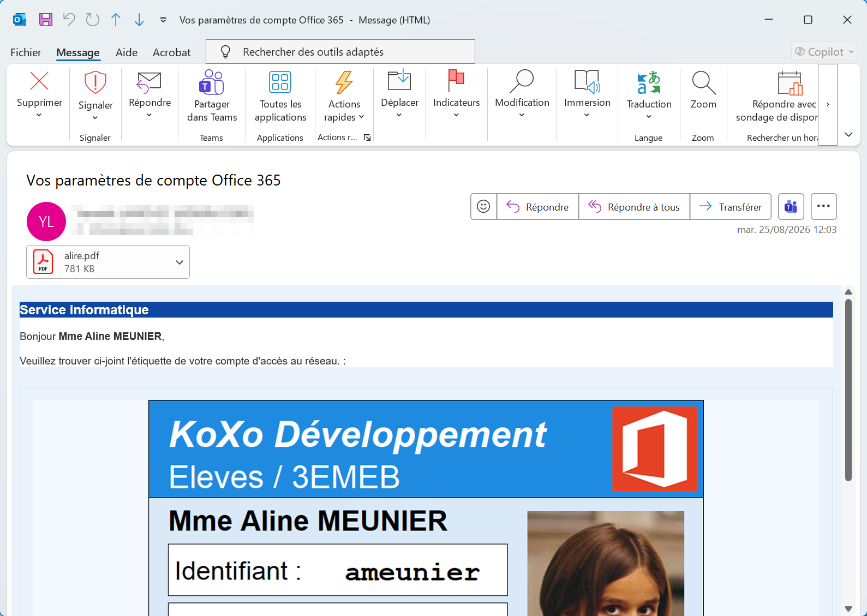Go to previous item with up arrow

pos(116,20)
